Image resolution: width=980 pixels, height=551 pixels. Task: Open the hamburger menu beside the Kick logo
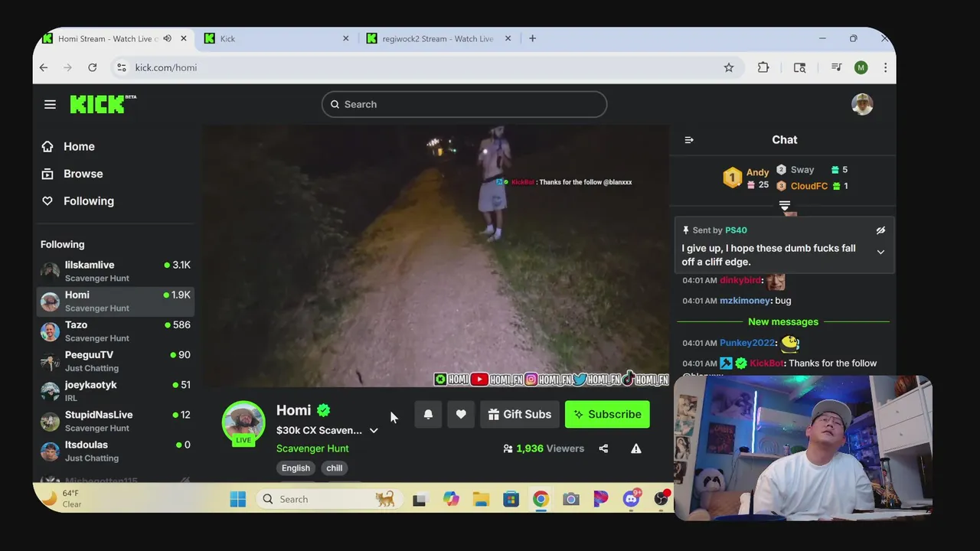click(x=50, y=104)
